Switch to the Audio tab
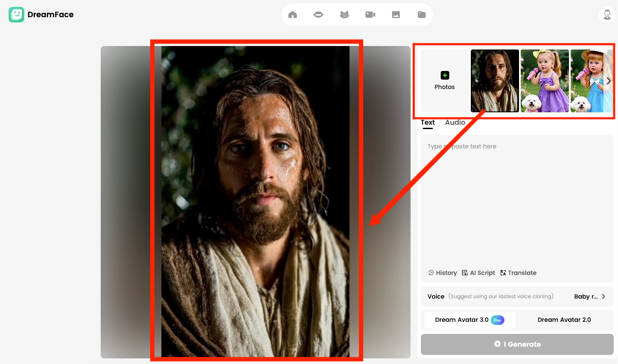 tap(455, 123)
